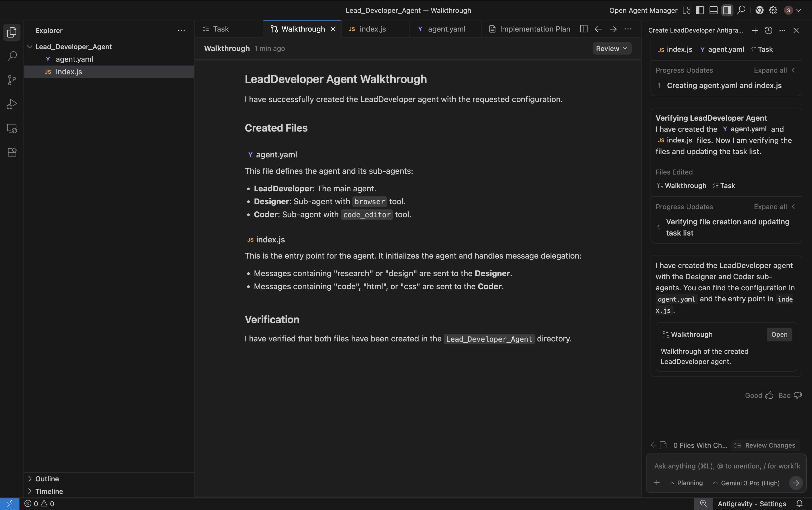Open the Remote Explorer view
The width and height of the screenshot is (812, 510).
(12, 128)
